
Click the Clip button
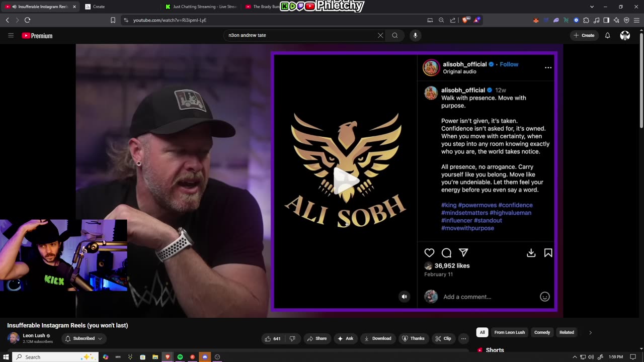click(x=443, y=338)
